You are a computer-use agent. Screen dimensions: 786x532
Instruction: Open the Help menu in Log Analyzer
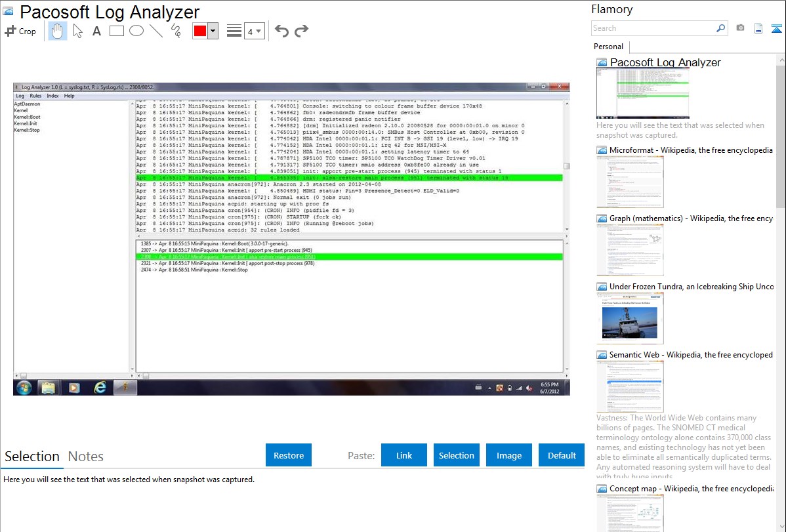coord(69,96)
